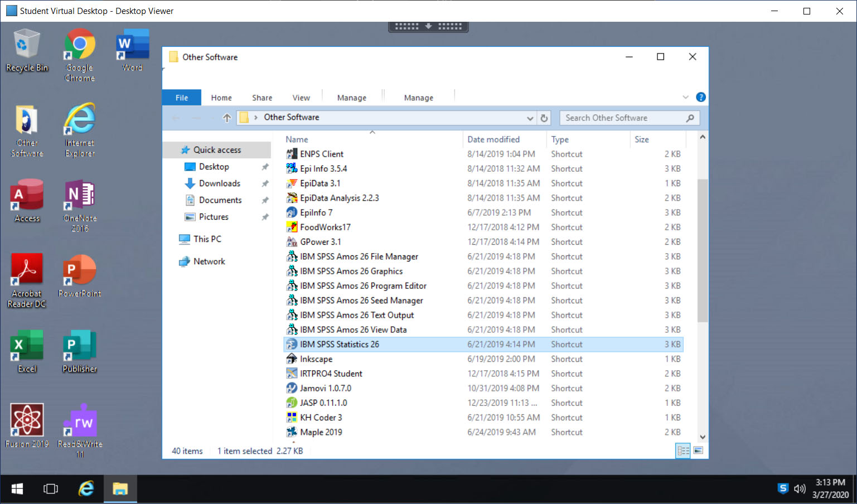Select the FoodWorks17 shortcut icon
The width and height of the screenshot is (857, 504).
292,227
